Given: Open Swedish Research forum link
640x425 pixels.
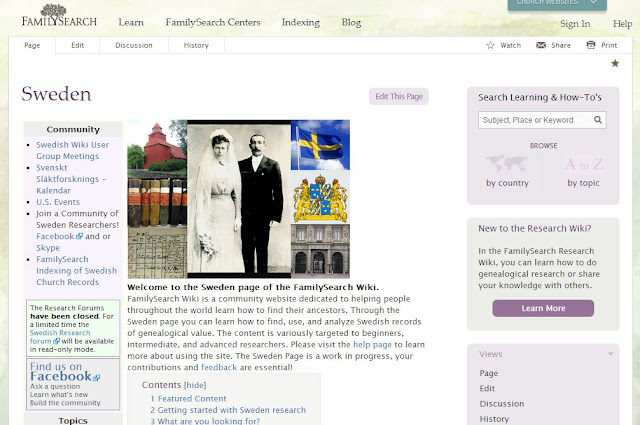Looking at the screenshot, I should coord(60,337).
